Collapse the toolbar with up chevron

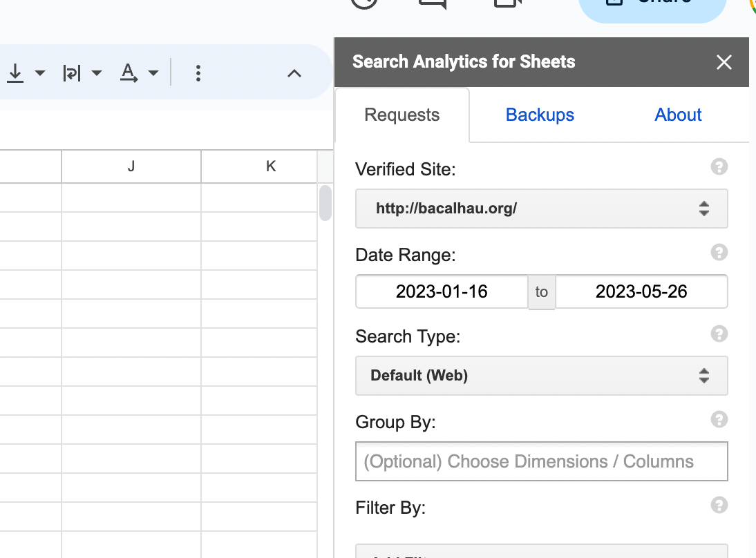(294, 73)
